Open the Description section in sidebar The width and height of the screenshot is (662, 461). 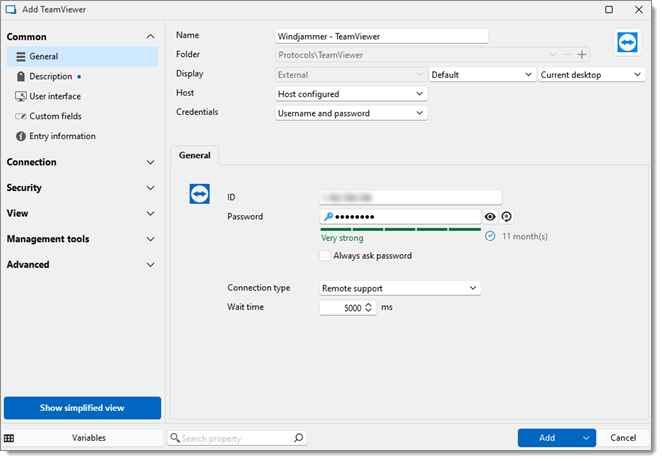(51, 76)
